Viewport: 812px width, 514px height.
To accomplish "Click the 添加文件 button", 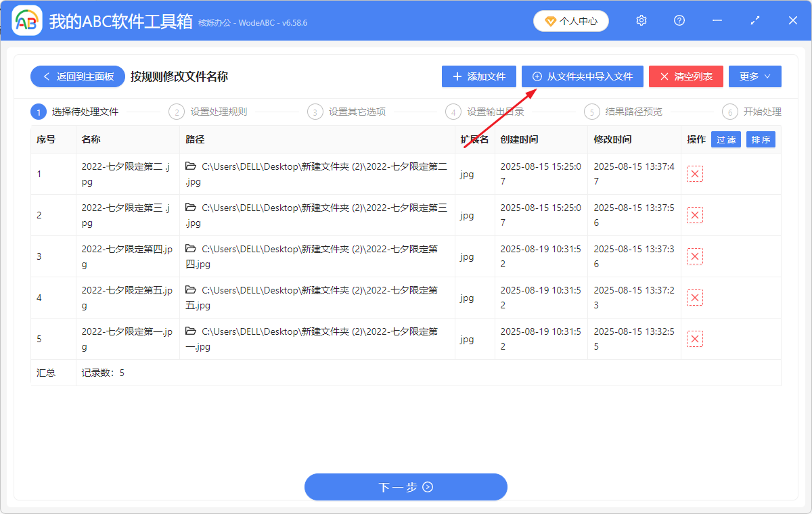I will point(478,76).
